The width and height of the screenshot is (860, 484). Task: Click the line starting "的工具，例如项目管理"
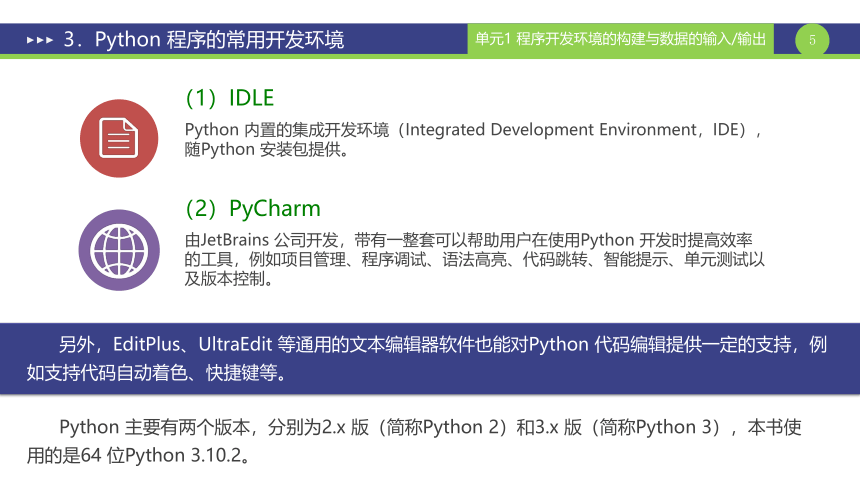(x=474, y=259)
